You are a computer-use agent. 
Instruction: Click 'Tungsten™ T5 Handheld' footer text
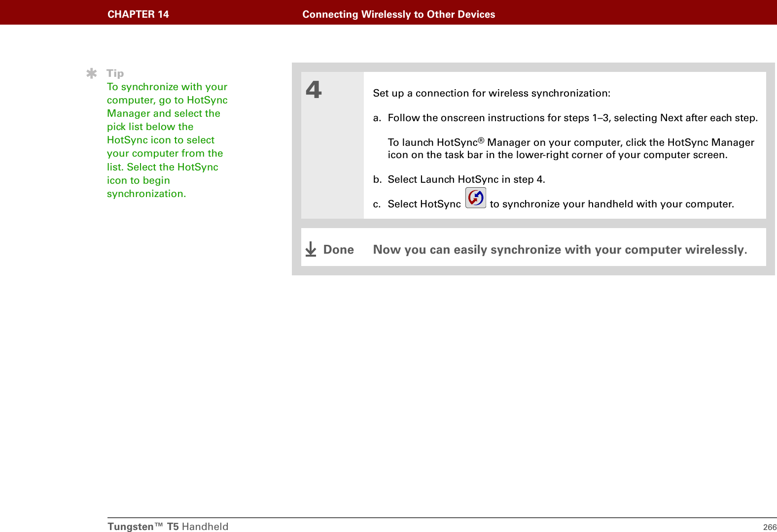(168, 526)
